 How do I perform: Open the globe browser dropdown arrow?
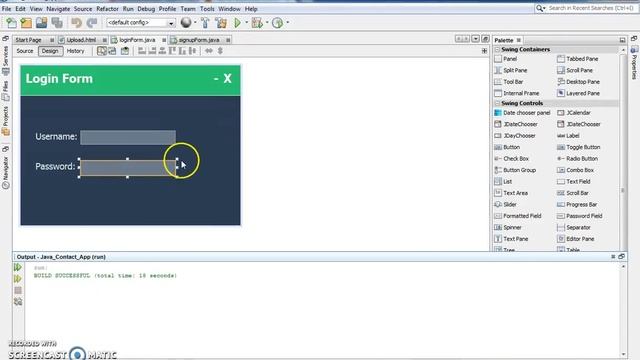(x=195, y=22)
